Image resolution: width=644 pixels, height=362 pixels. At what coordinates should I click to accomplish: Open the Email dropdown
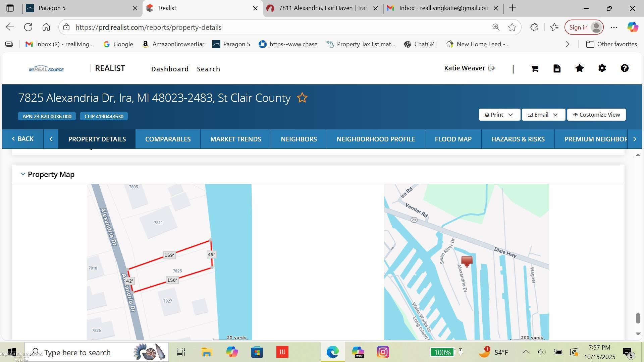(x=543, y=115)
